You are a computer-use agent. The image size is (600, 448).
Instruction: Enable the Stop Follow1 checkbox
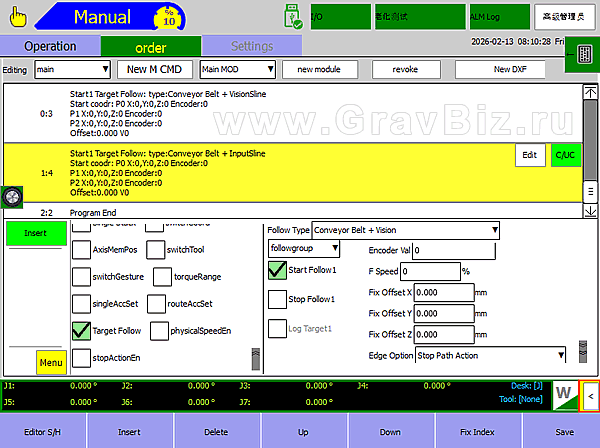coord(278,299)
